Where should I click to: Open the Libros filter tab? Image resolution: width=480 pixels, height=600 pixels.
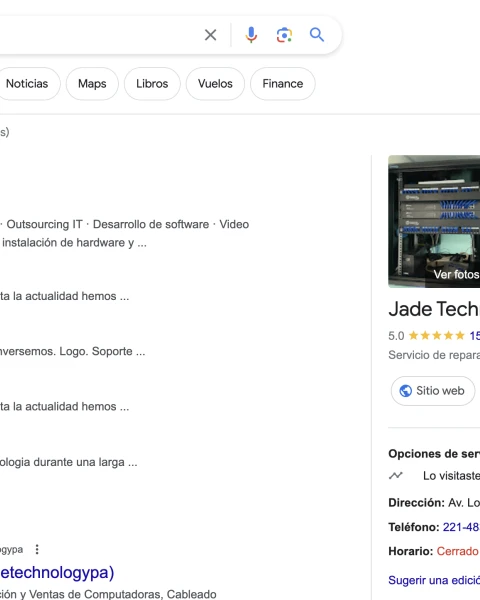[152, 83]
